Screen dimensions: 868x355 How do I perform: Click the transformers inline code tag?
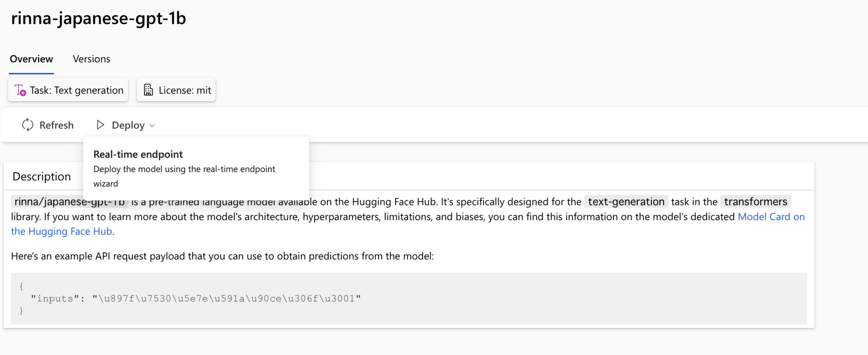[x=755, y=202]
